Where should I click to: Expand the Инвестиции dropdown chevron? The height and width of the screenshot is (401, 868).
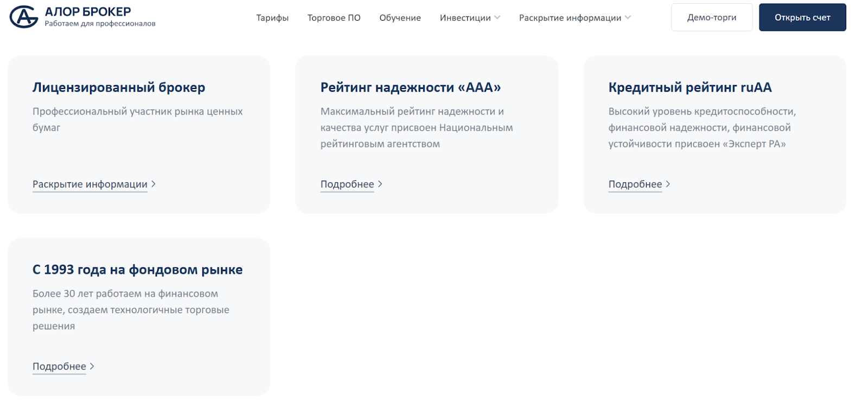click(497, 17)
